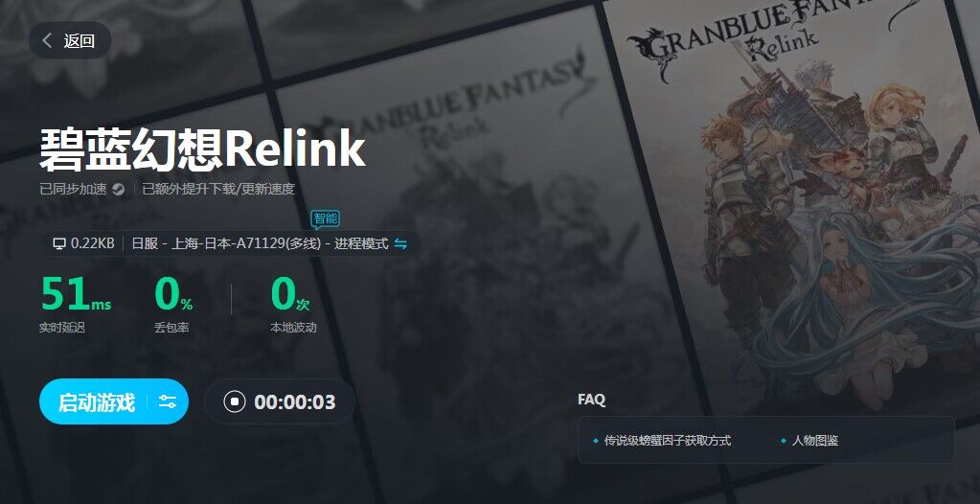Open launch settings sliders icon
The height and width of the screenshot is (504, 980).
click(168, 401)
